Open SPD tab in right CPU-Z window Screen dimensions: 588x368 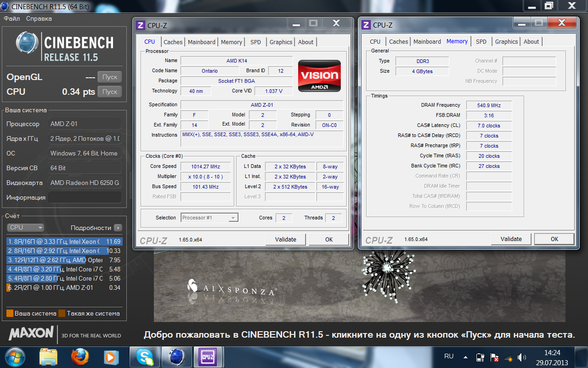(481, 41)
